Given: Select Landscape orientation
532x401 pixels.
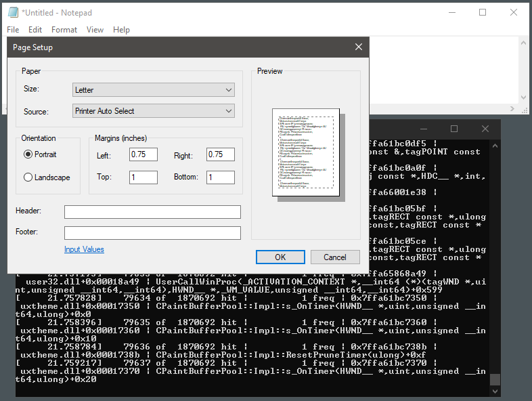Looking at the screenshot, I should pyautogui.click(x=47, y=177).
